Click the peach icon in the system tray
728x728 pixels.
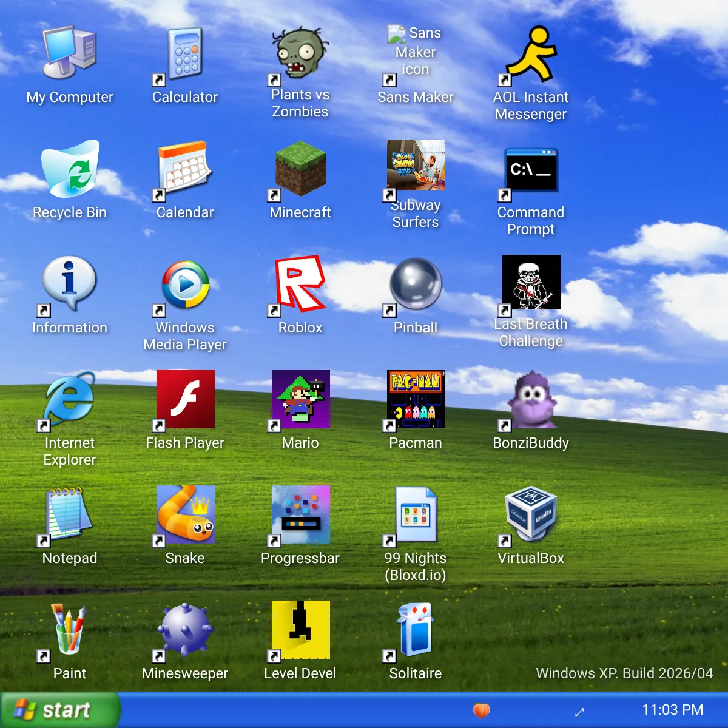(x=482, y=710)
